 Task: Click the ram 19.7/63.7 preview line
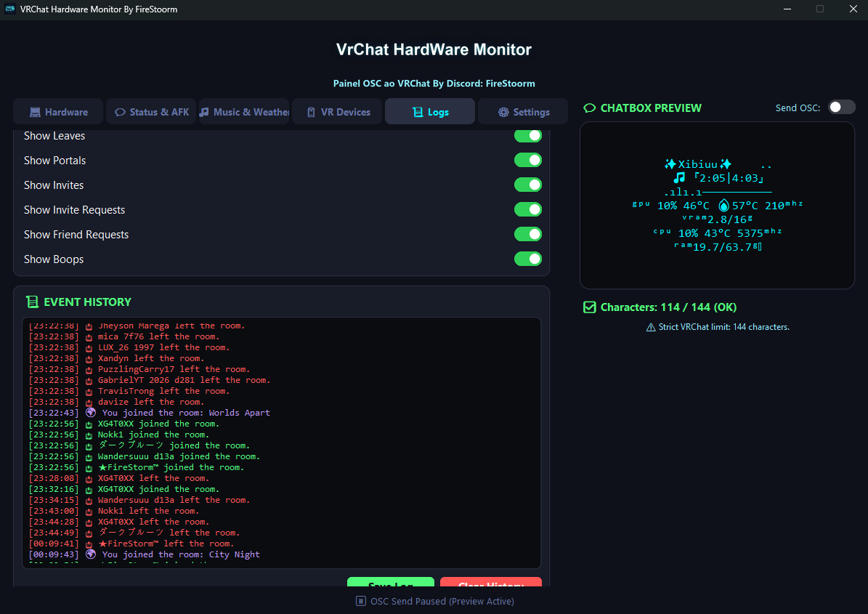(x=718, y=247)
